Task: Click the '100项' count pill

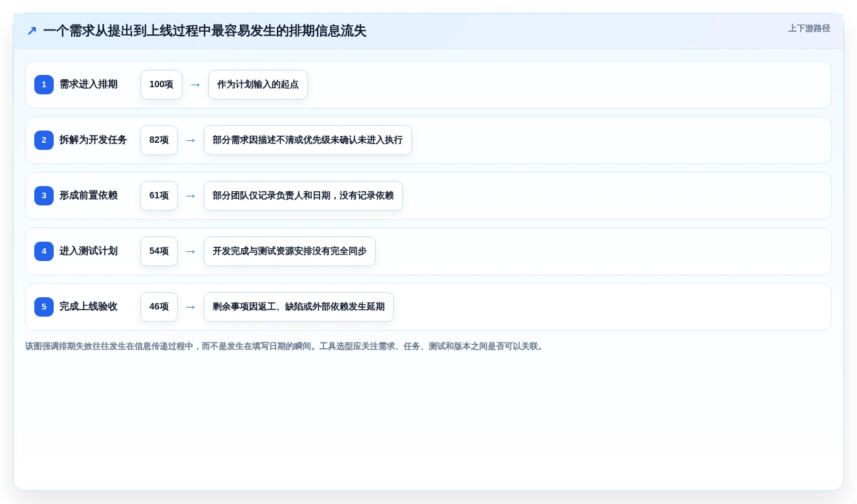Action: [161, 85]
